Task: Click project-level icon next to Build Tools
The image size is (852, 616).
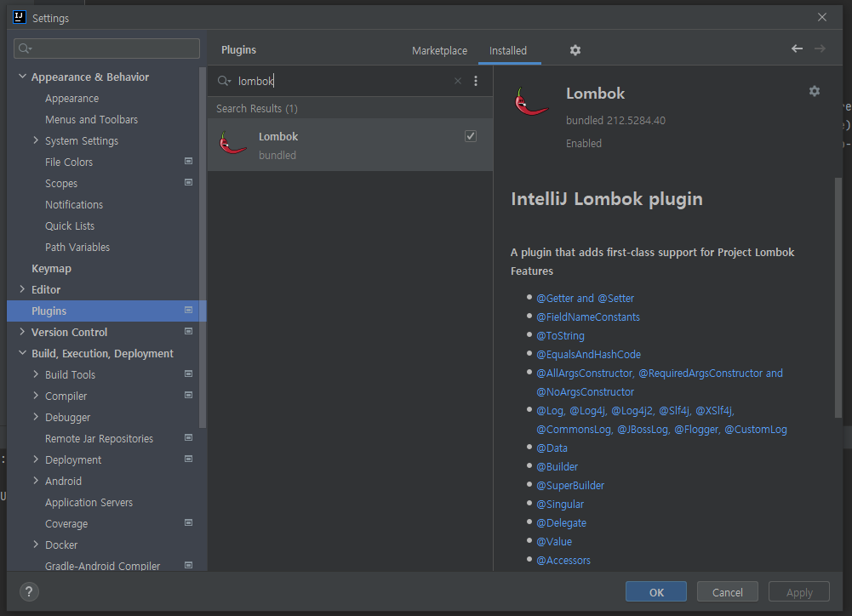Action: coord(189,374)
